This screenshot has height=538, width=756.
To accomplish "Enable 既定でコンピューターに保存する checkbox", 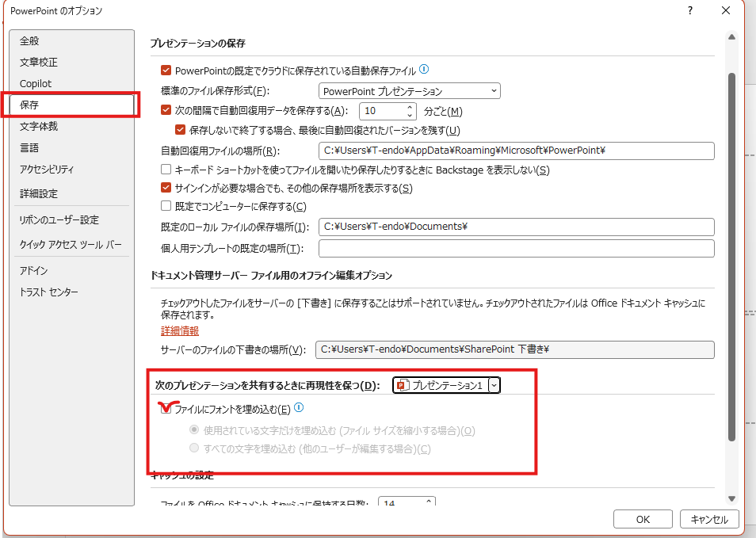I will pos(166,207).
